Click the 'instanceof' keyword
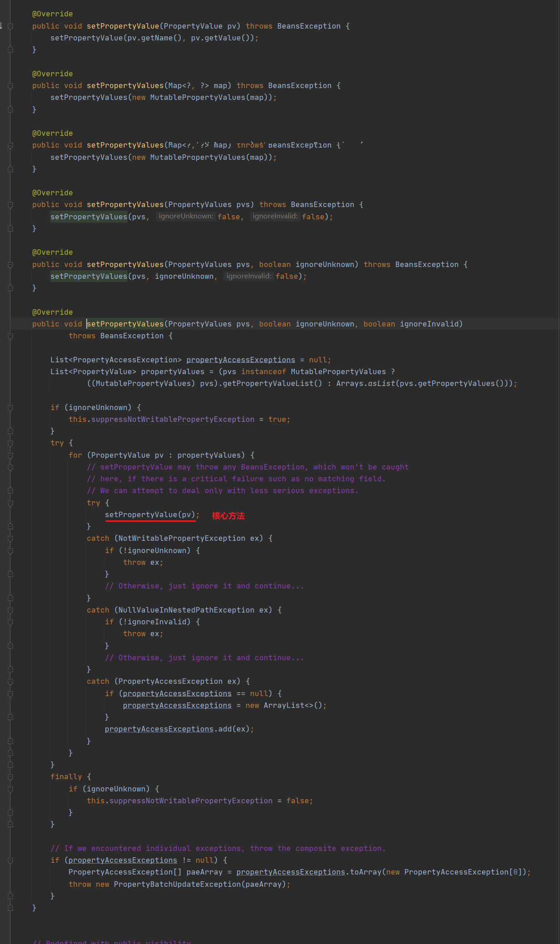This screenshot has height=944, width=560. coord(263,372)
